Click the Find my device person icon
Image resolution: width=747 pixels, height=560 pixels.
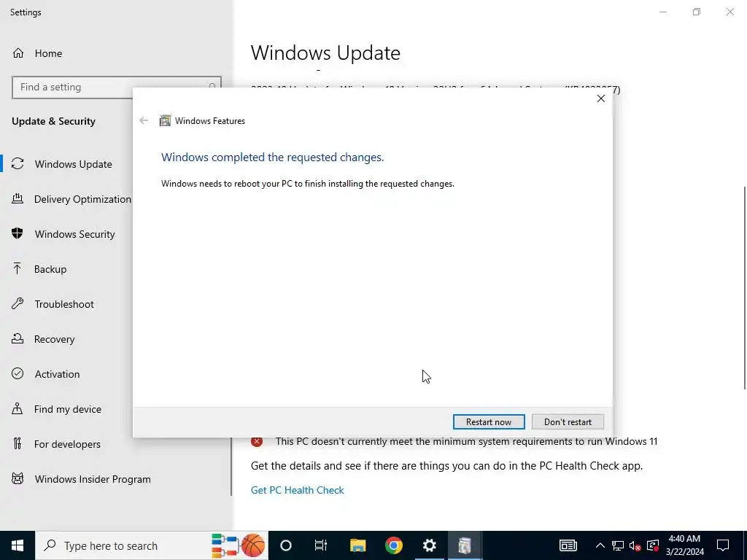click(18, 408)
